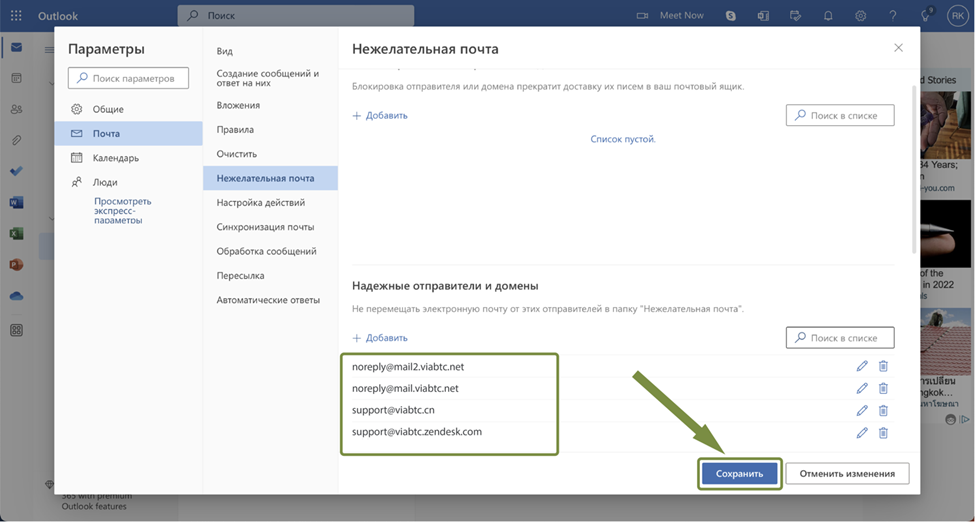Open the Вид mail settings section
This screenshot has width=975, height=522.
pos(270,51)
